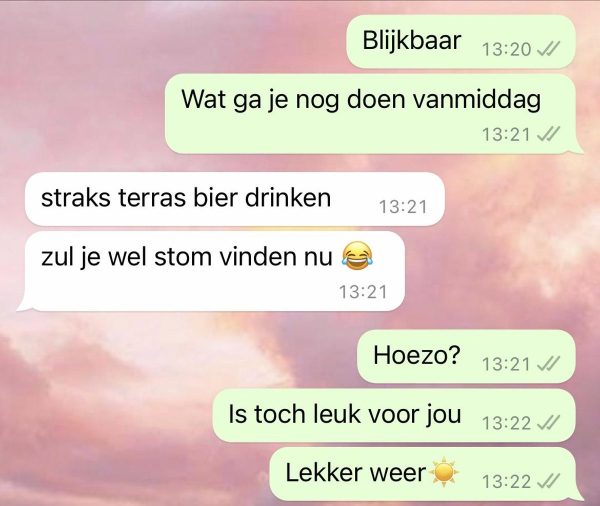600x506 pixels.
Task: Click the 13:22 timestamp beside sun emoji message
Action: coord(506,482)
